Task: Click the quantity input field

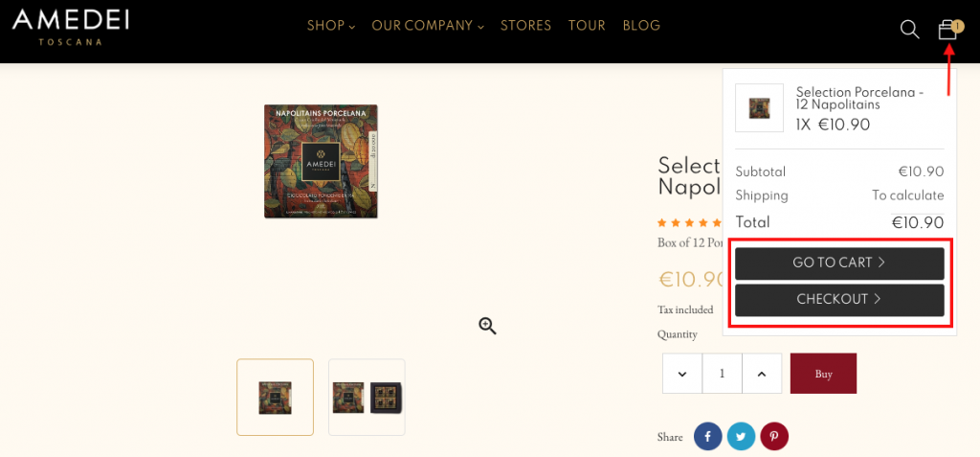Action: pos(723,374)
